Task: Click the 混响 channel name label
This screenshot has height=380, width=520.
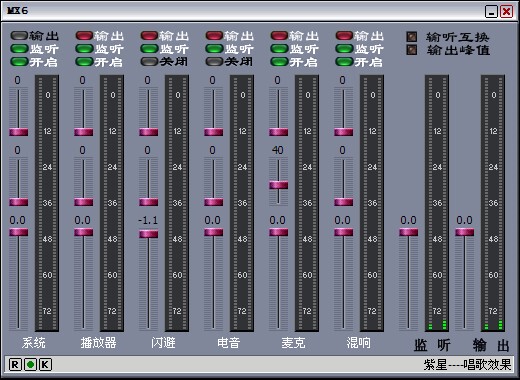Action: tap(358, 343)
